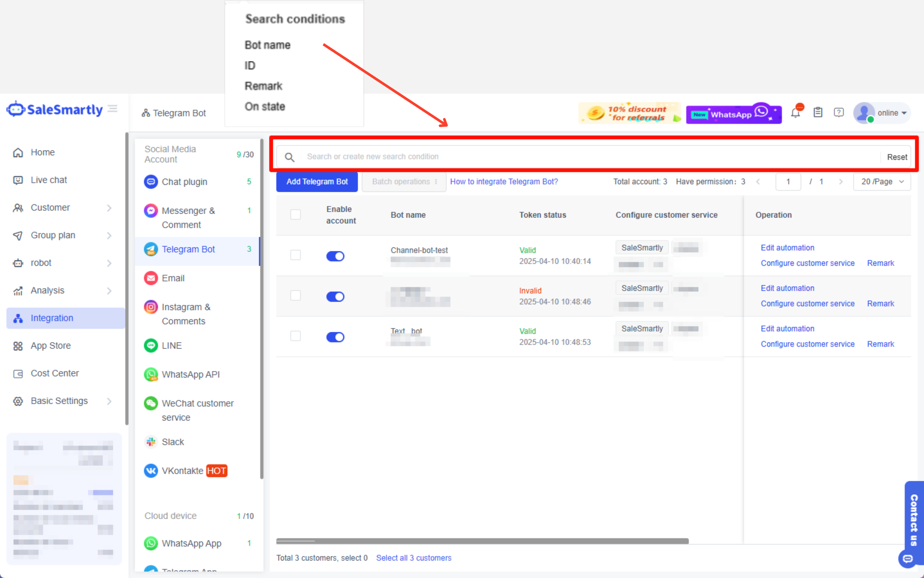Image resolution: width=924 pixels, height=578 pixels.
Task: Tick the checkbox for the Invalid token bot
Action: [x=295, y=295]
